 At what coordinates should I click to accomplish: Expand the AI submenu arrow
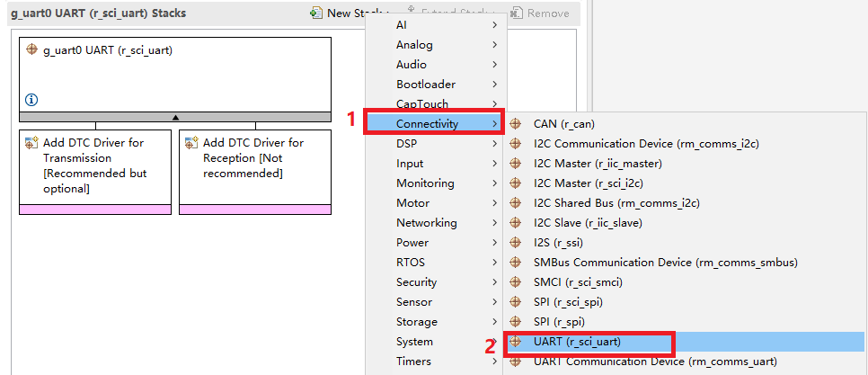[494, 25]
